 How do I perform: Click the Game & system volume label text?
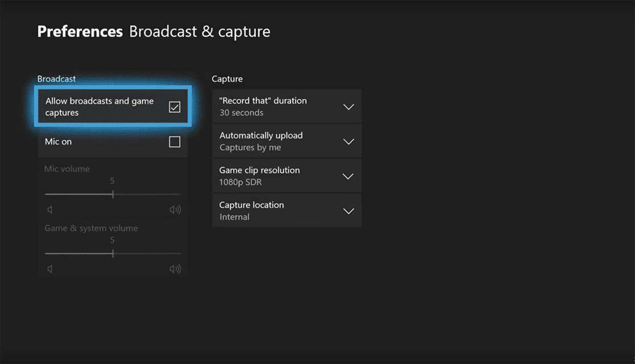pos(91,228)
